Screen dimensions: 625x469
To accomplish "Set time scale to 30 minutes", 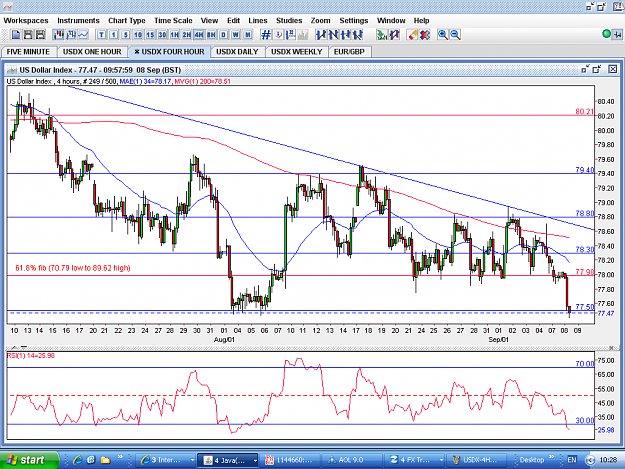I will tap(162, 35).
